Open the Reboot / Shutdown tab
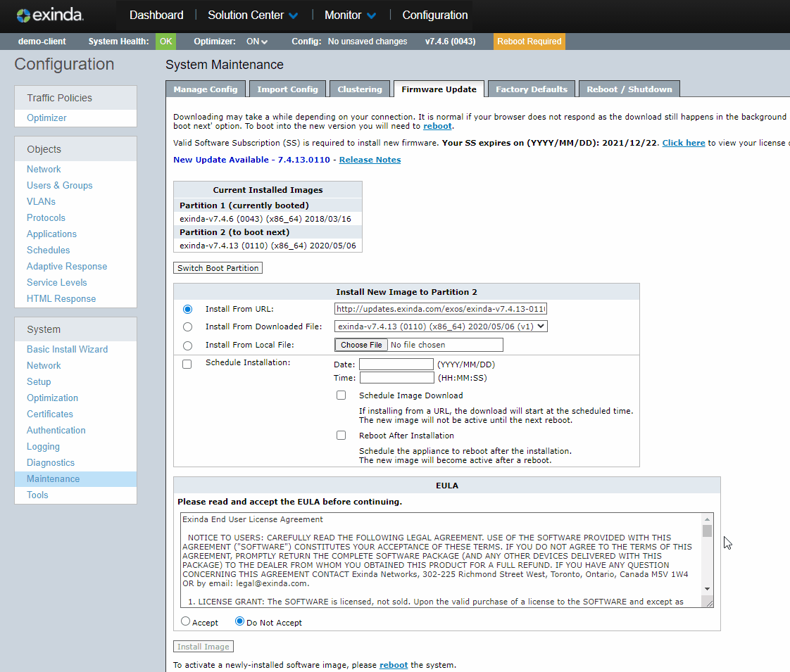 (x=629, y=89)
